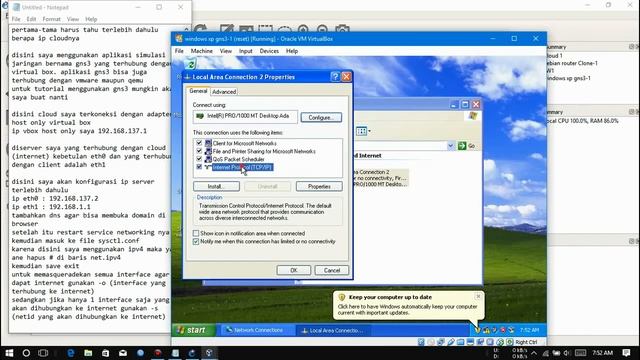Click the Intel(R) PRO/1000 MT adapter field
640x360 pixels.
pyautogui.click(x=245, y=116)
